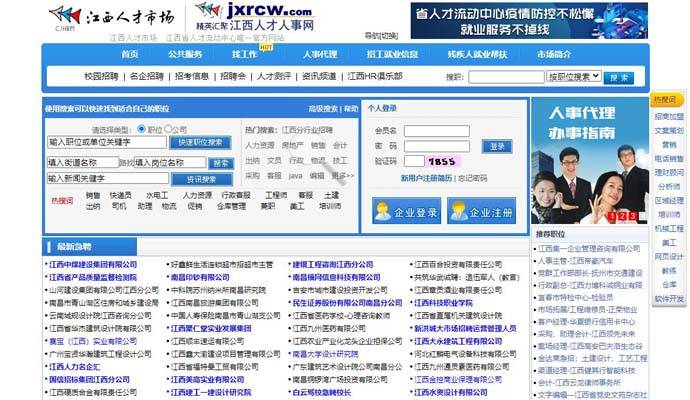Open the 校园招聘 sub-nav link
This screenshot has width=690, height=400.
pyautogui.click(x=102, y=76)
